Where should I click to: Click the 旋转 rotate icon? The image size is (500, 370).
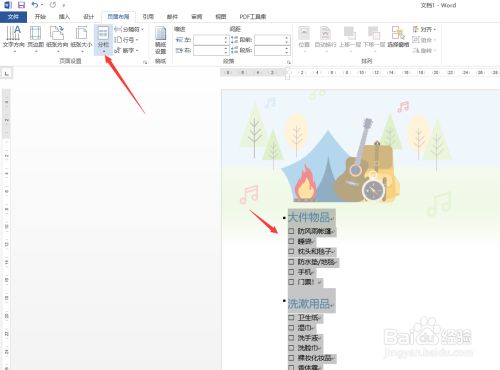click(416, 50)
